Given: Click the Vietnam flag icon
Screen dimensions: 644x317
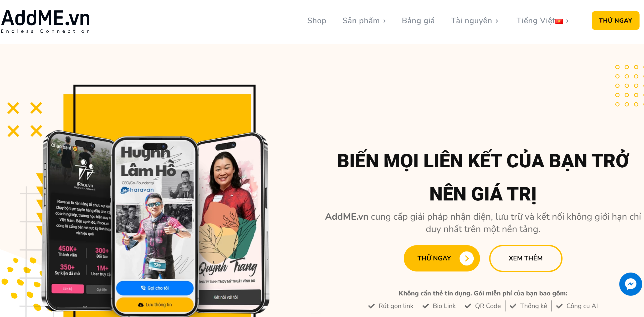Looking at the screenshot, I should pyautogui.click(x=559, y=21).
